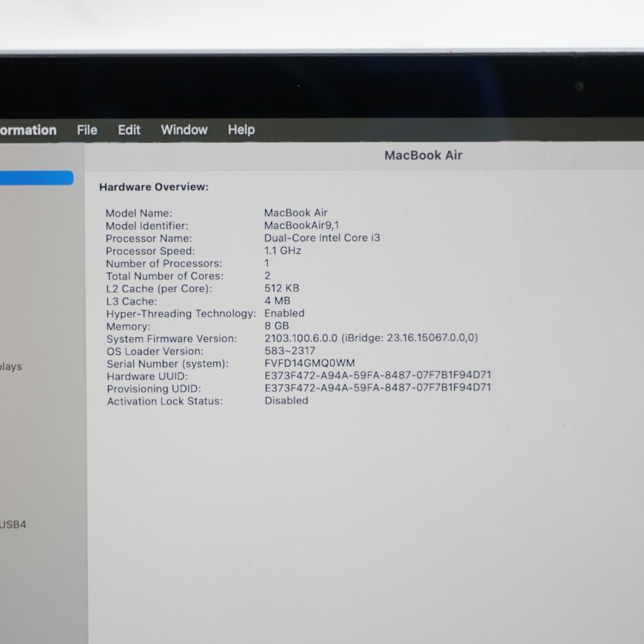This screenshot has width=644, height=644.
Task: Click the System Firmware Version value 2103.100.6.0.0
Action: point(371,338)
